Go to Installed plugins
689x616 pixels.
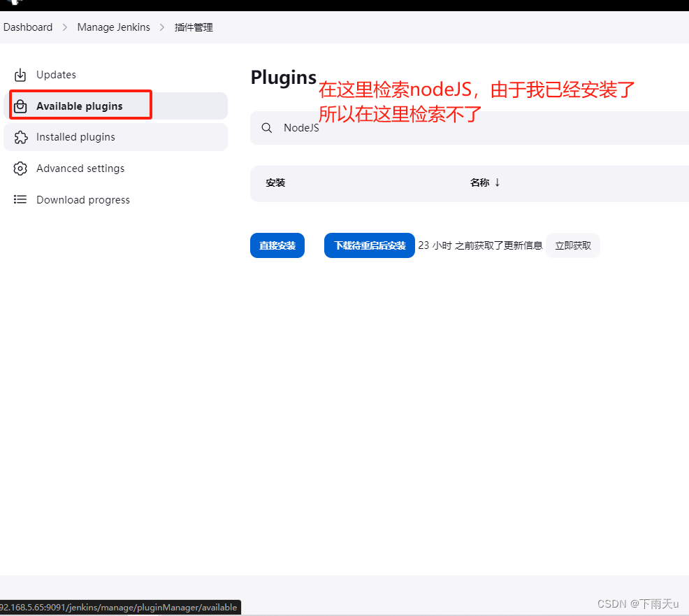point(115,137)
